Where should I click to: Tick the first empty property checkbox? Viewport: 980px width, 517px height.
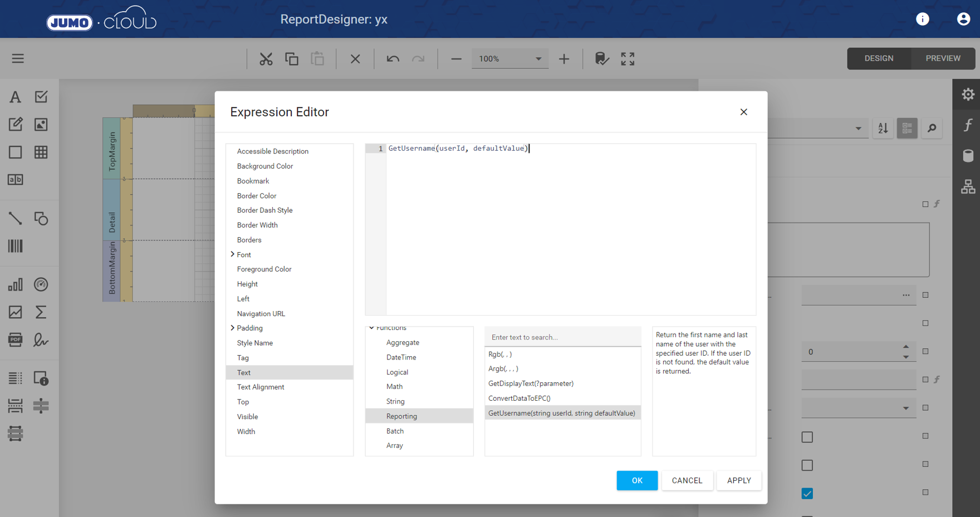tap(807, 437)
